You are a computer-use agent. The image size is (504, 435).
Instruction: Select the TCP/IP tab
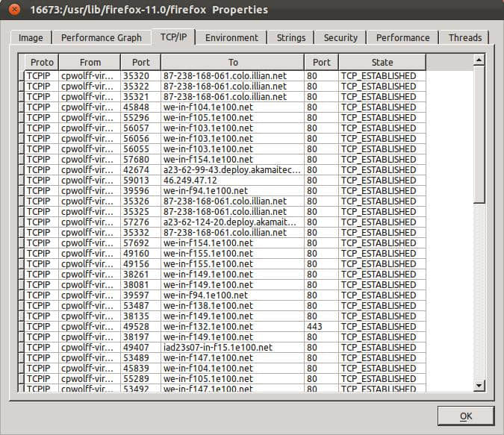point(173,37)
